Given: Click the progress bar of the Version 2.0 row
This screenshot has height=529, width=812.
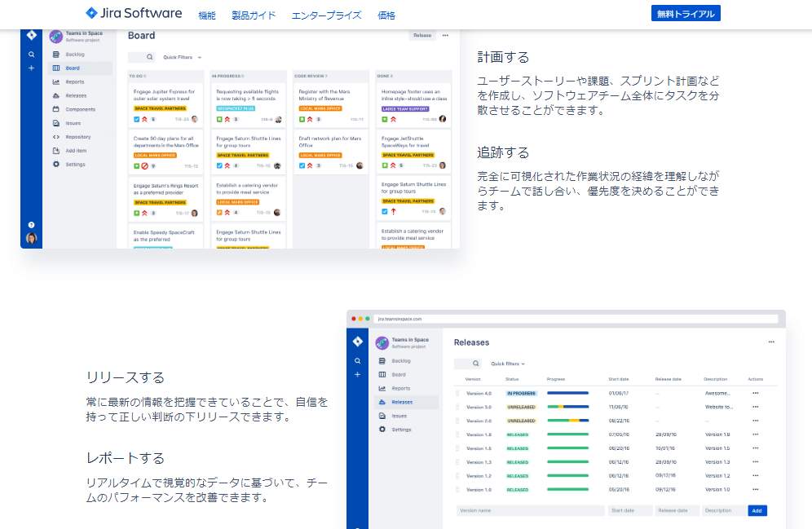Looking at the screenshot, I should coord(567,421).
